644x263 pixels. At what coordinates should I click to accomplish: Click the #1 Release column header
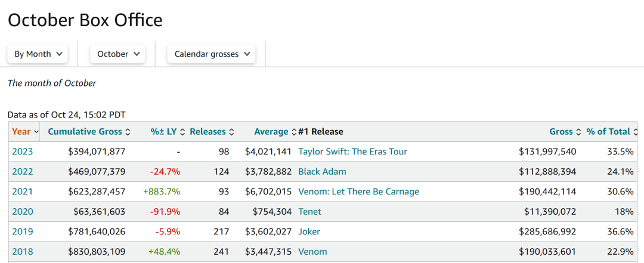[320, 132]
